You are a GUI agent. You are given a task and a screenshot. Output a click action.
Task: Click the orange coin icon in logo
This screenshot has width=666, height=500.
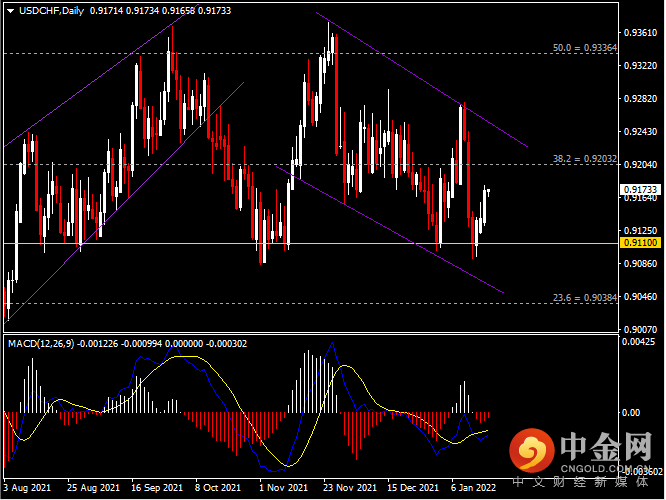tap(529, 453)
